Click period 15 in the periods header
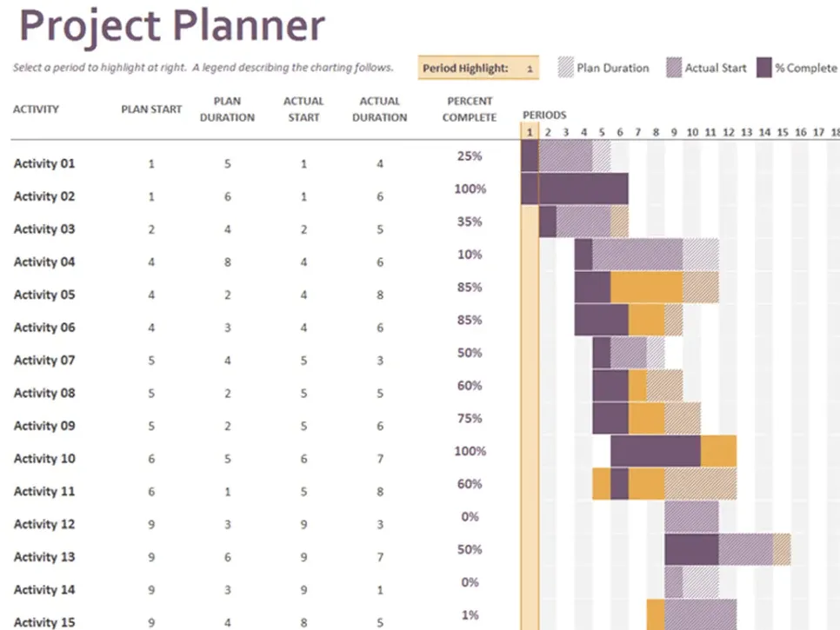This screenshot has height=630, width=840. pyautogui.click(x=783, y=132)
